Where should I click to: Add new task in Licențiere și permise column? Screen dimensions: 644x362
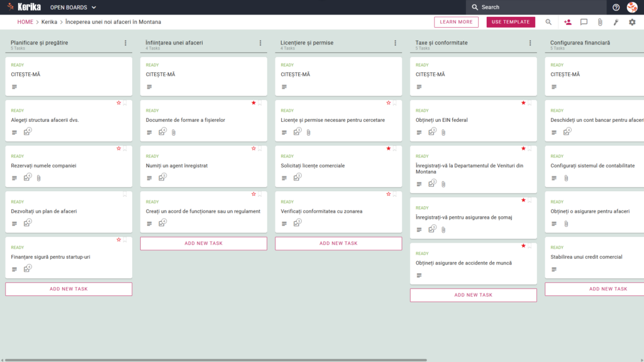[338, 243]
